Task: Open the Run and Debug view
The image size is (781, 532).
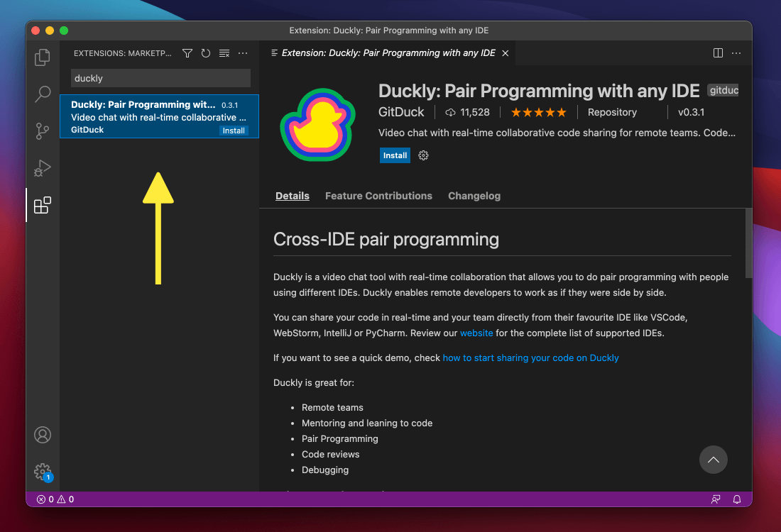Action: click(x=43, y=168)
